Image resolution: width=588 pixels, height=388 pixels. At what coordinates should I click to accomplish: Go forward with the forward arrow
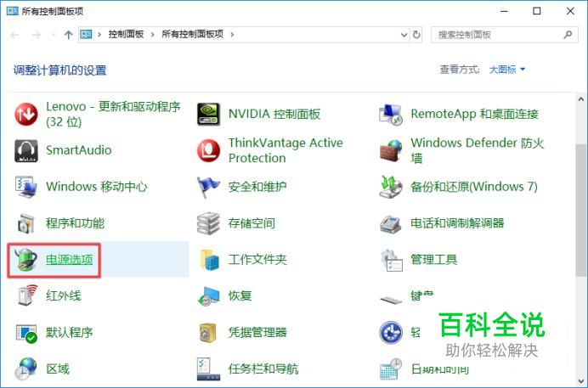coord(36,35)
